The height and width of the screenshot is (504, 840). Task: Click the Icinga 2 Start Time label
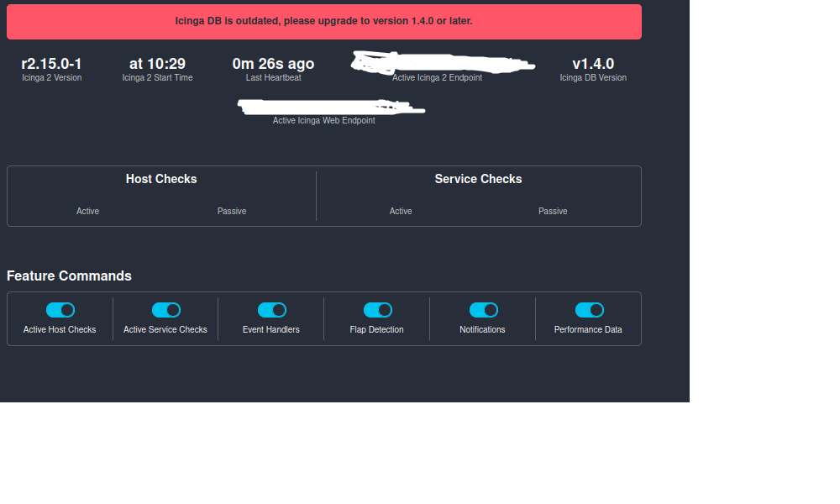(x=158, y=77)
